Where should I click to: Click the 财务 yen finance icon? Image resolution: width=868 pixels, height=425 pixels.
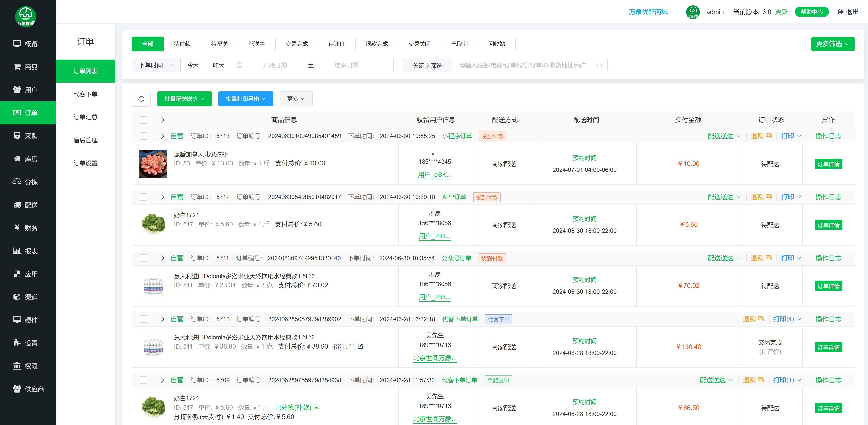tap(17, 228)
